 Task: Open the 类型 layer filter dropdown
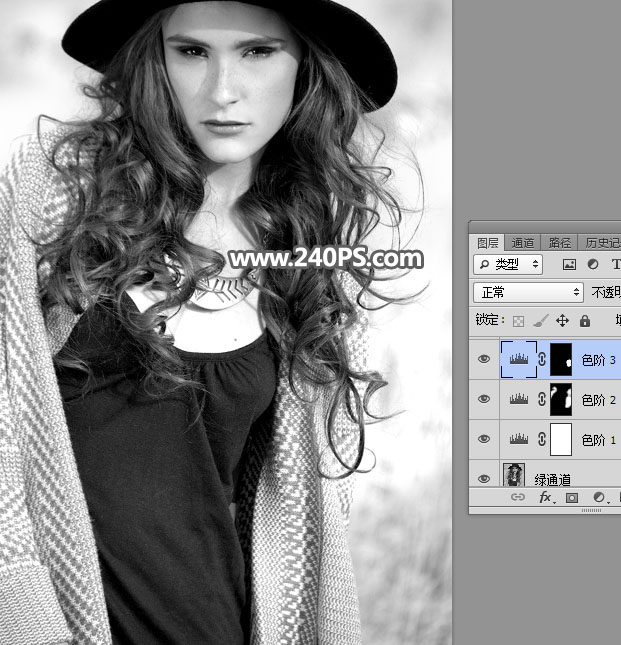(x=508, y=264)
